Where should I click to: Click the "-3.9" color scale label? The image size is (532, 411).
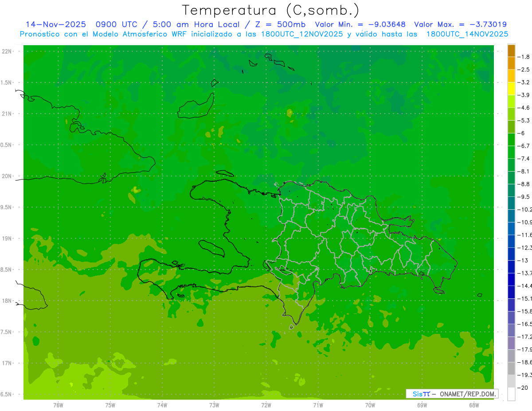524,95
